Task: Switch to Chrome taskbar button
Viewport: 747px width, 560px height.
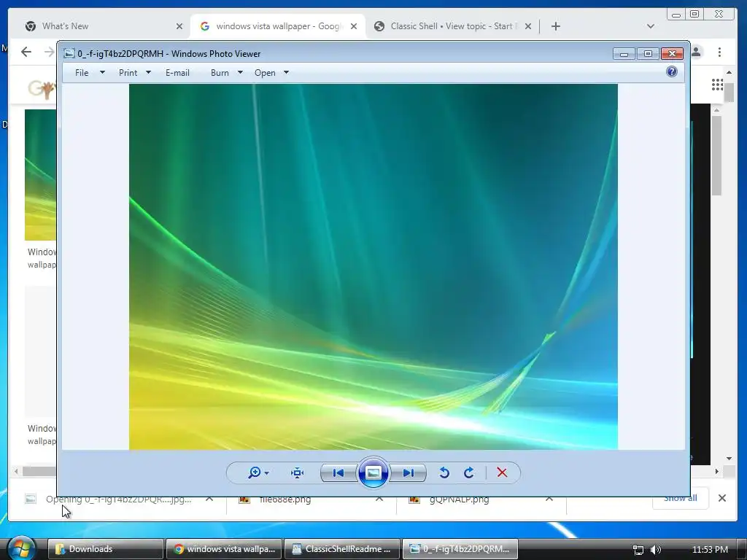Action: [x=223, y=549]
